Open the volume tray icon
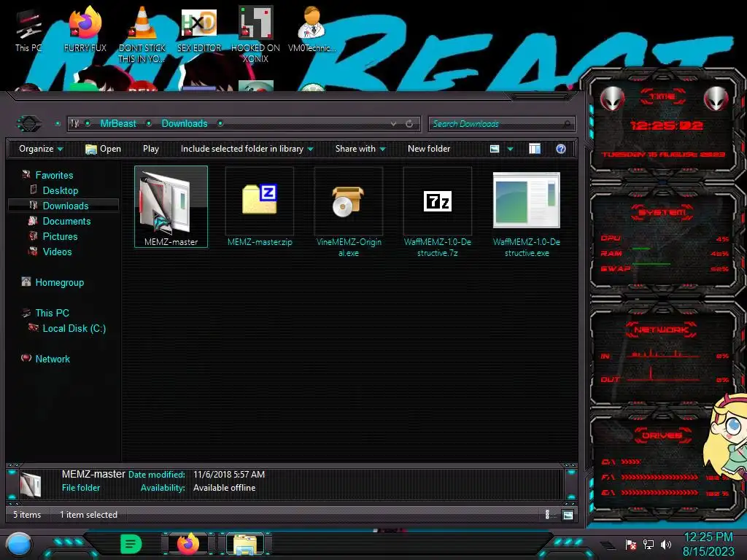The width and height of the screenshot is (747, 560). [665, 544]
